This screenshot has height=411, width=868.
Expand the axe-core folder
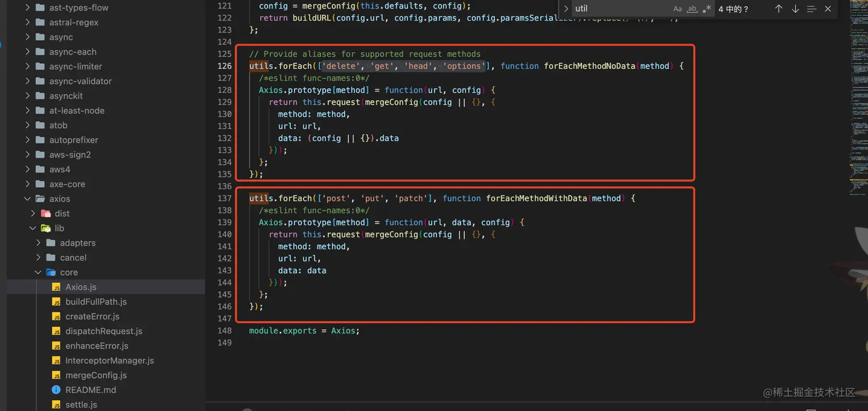pyautogui.click(x=27, y=184)
